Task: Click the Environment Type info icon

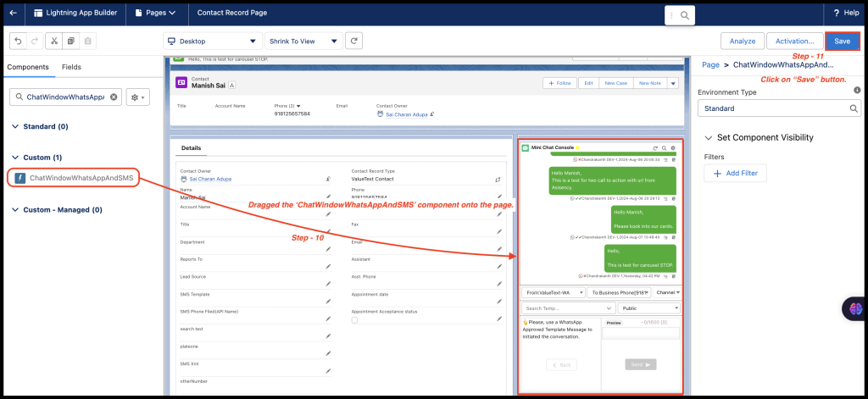Action: 857,90
